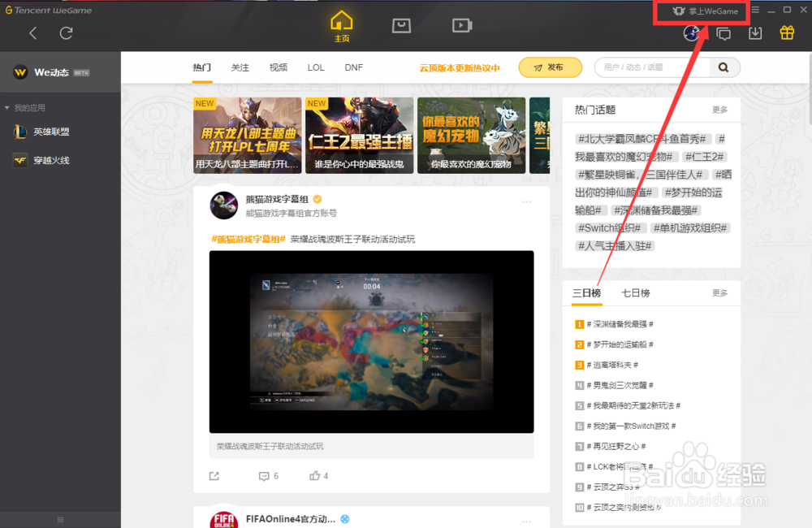This screenshot has height=528, width=812.
Task: Click the 发布 publish button
Action: pyautogui.click(x=550, y=67)
